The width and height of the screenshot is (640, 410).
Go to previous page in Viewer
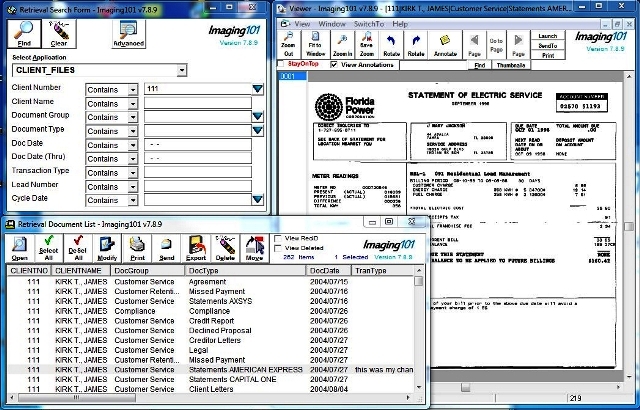(x=474, y=45)
